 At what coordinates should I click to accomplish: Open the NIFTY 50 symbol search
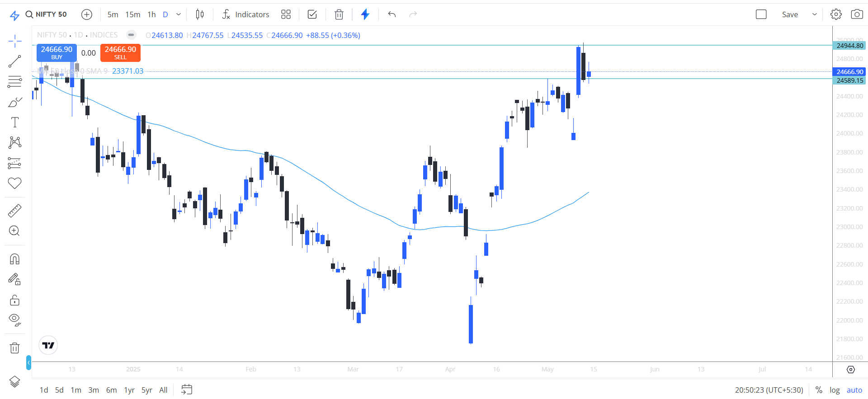coord(46,14)
